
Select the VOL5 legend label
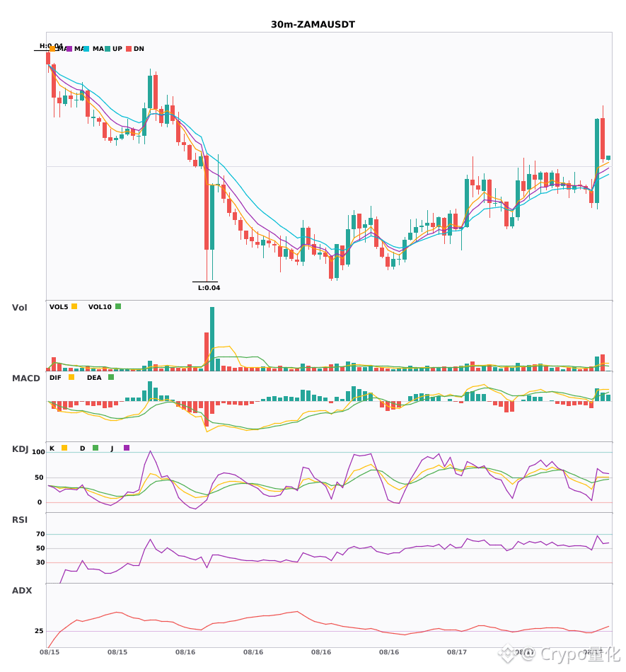click(59, 307)
